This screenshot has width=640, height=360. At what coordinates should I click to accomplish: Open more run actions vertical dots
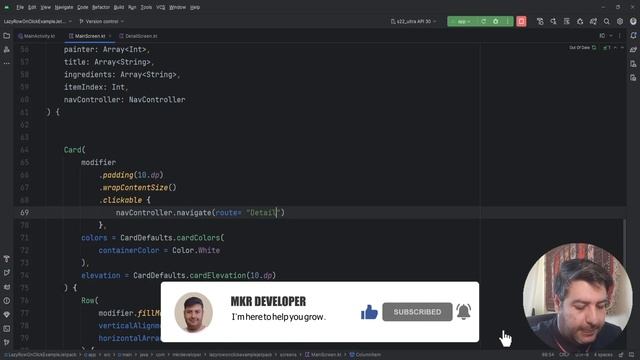pos(507,21)
